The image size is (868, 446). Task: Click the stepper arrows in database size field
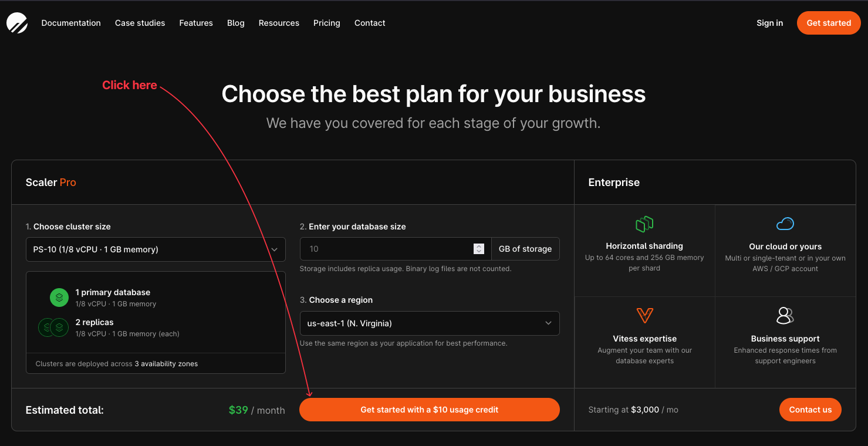(479, 249)
